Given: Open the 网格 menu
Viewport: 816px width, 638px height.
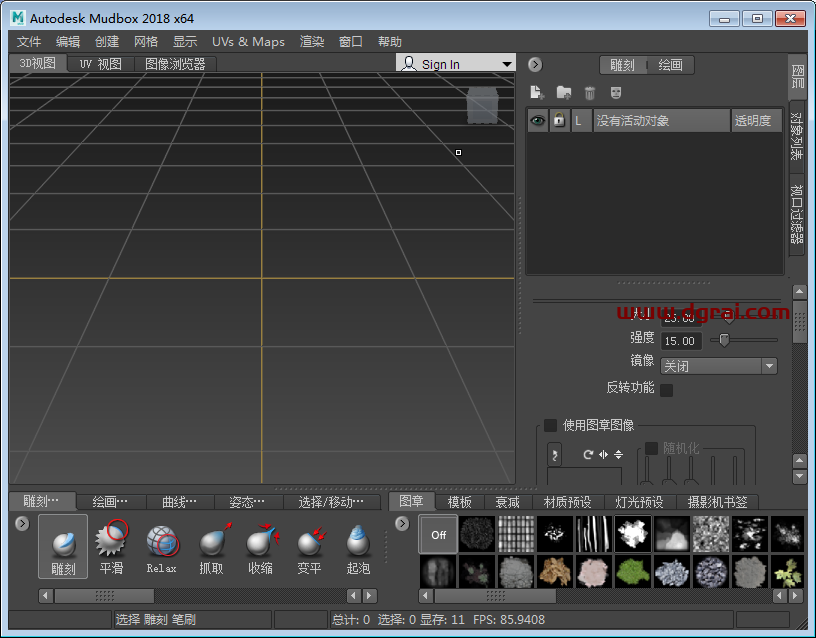Looking at the screenshot, I should pyautogui.click(x=146, y=42).
